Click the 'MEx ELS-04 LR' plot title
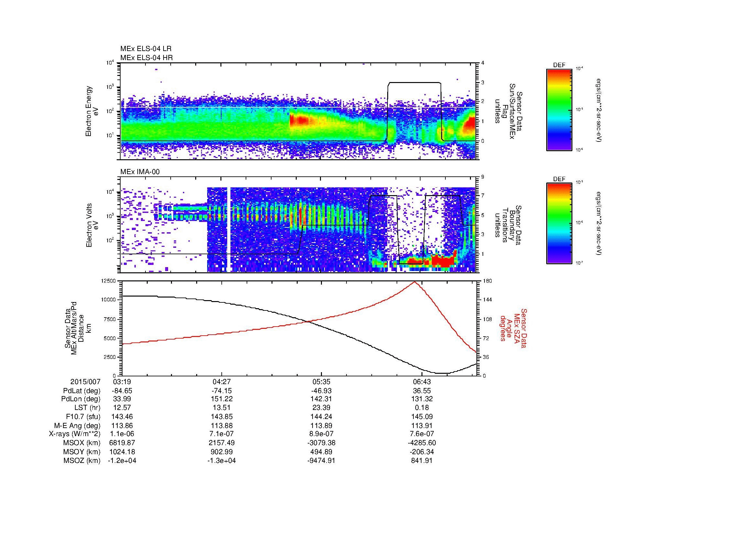 [x=146, y=49]
